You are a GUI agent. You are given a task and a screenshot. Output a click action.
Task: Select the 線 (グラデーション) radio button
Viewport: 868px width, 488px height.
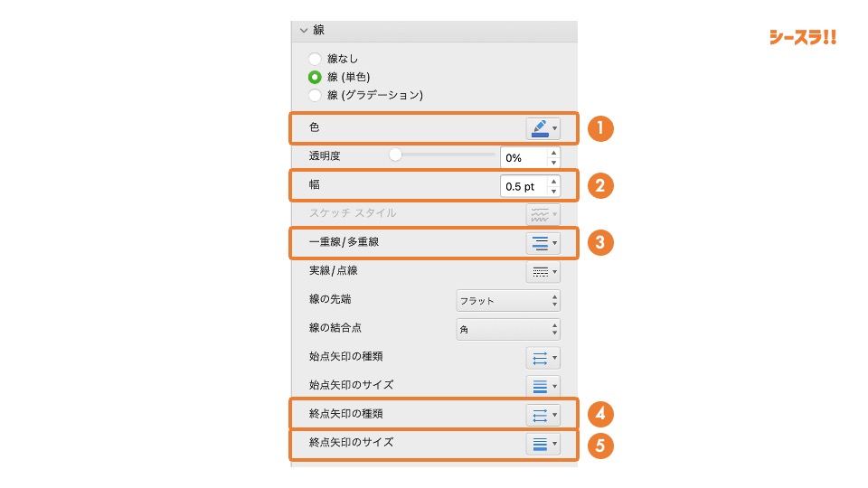(x=315, y=95)
